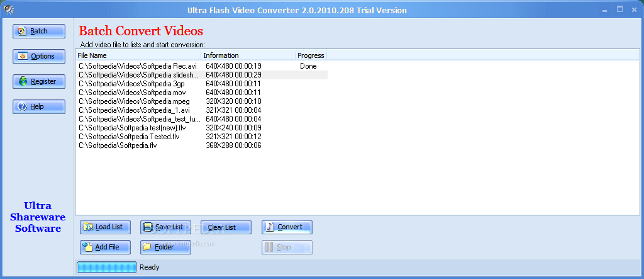Start conversion with Convert button
Image resolution: width=644 pixels, height=279 pixels.
287,227
